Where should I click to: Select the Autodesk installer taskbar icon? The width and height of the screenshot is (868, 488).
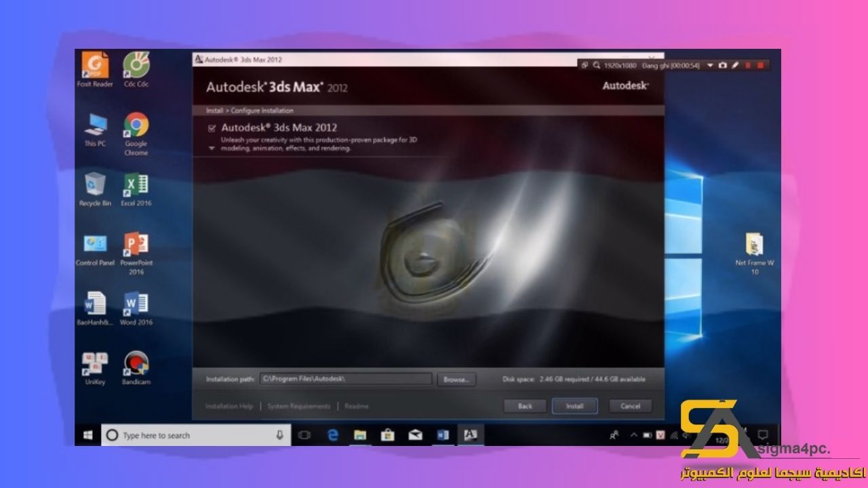click(x=469, y=435)
